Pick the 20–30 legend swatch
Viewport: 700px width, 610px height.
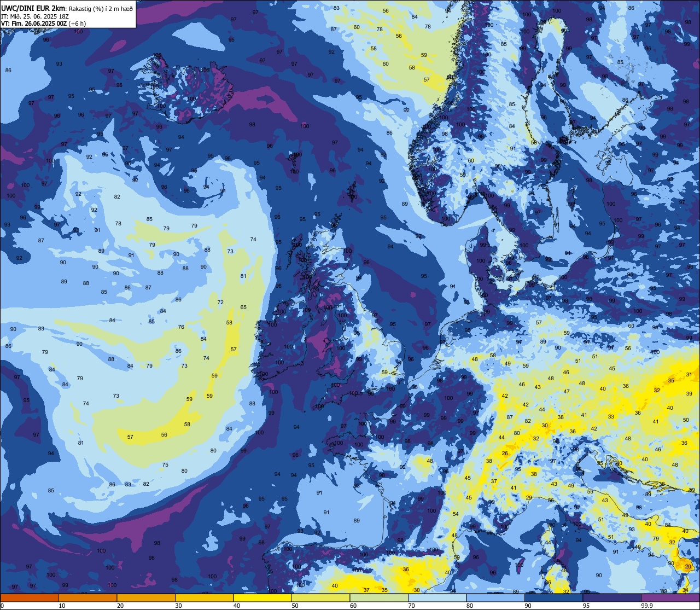146,597
